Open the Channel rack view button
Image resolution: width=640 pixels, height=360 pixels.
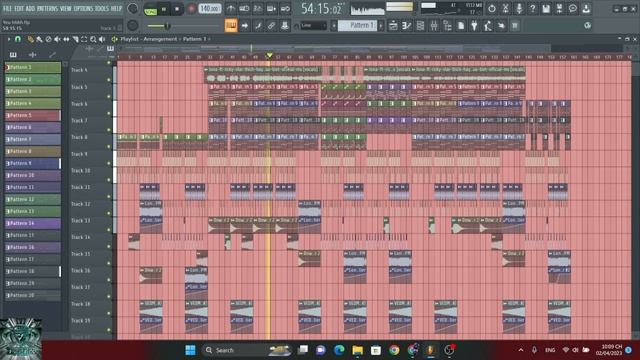pos(420,26)
